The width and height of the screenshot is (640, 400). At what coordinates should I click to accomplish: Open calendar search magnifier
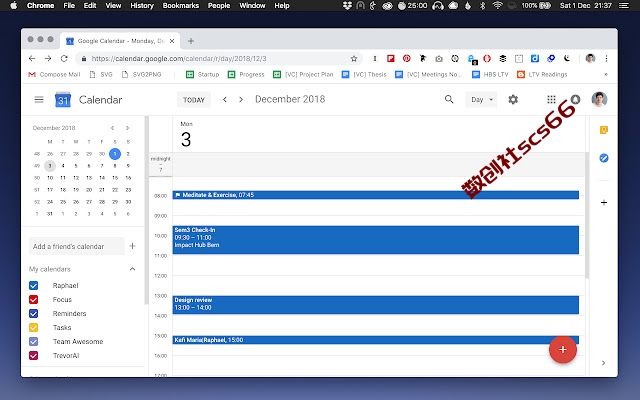pyautogui.click(x=449, y=99)
